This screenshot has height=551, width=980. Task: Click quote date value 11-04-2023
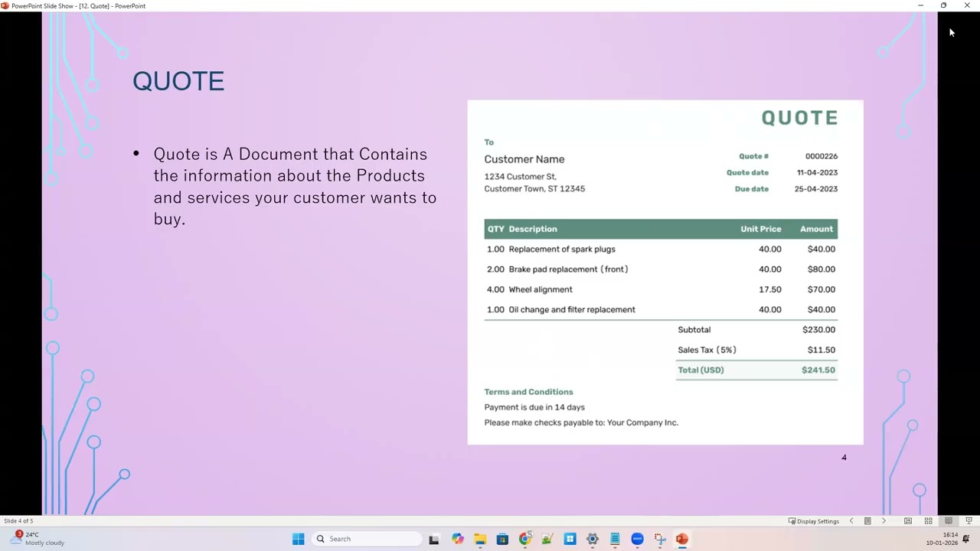coord(817,172)
